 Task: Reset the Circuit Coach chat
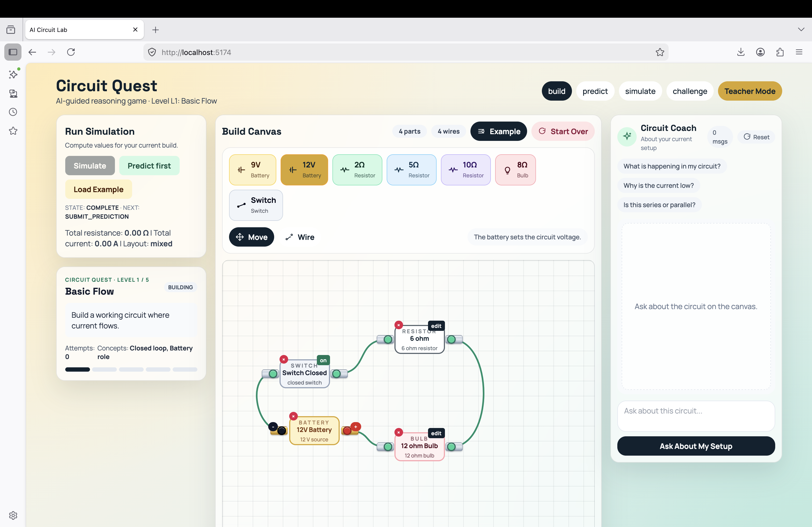(756, 137)
